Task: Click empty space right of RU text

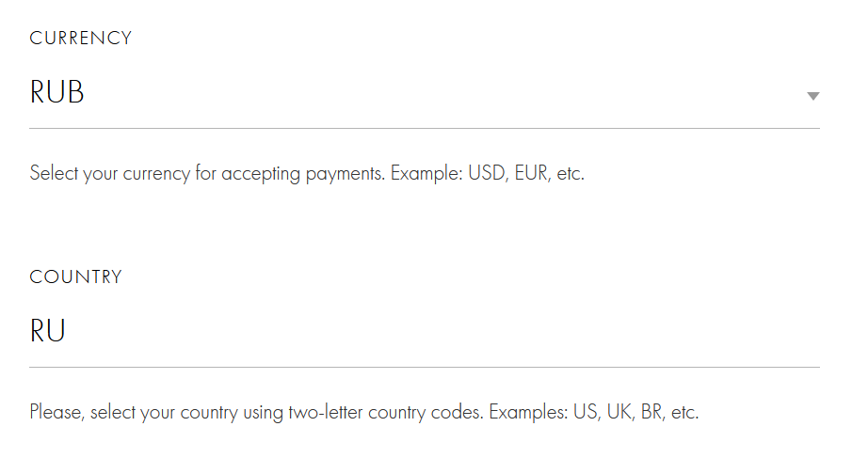Action: 424,331
